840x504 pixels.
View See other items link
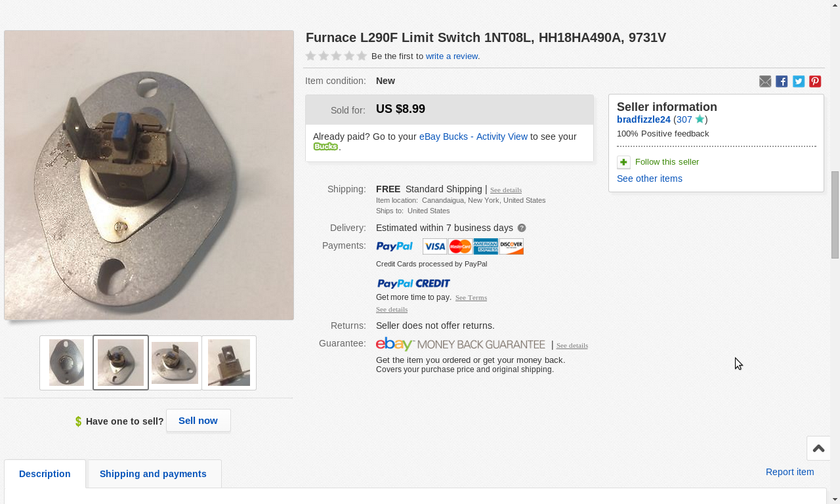point(649,178)
